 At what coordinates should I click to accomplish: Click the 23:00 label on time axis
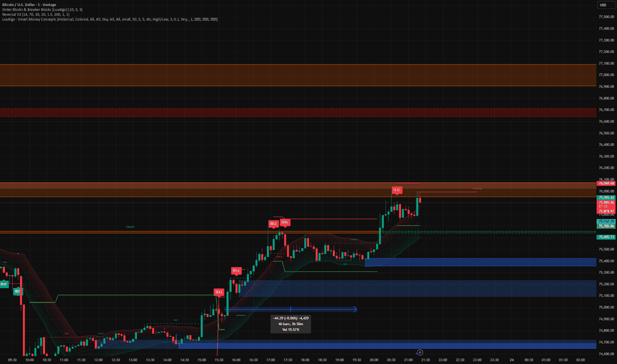tap(477, 359)
